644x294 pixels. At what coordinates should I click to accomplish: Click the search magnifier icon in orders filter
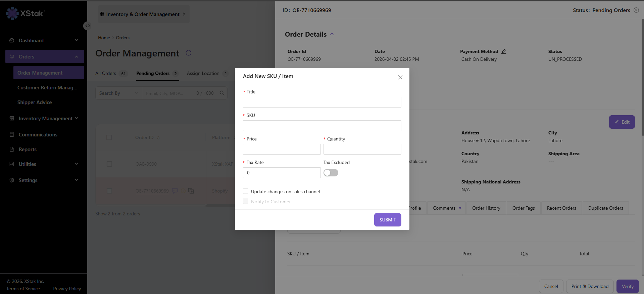tap(222, 93)
